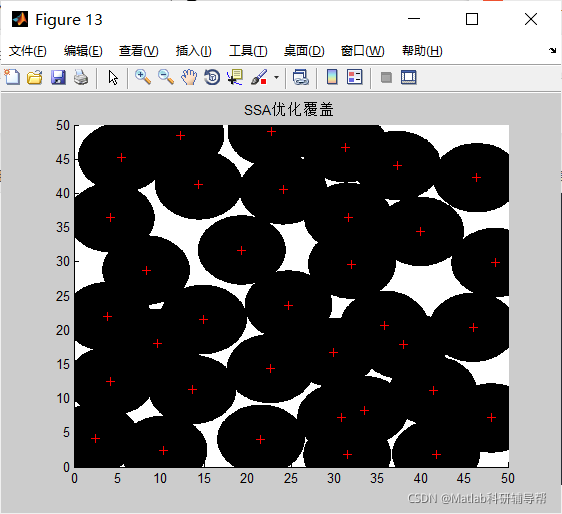Image resolution: width=562 pixels, height=514 pixels.
Task: Click Show Plot Tools and Dock Figure icon
Action: coord(409,77)
